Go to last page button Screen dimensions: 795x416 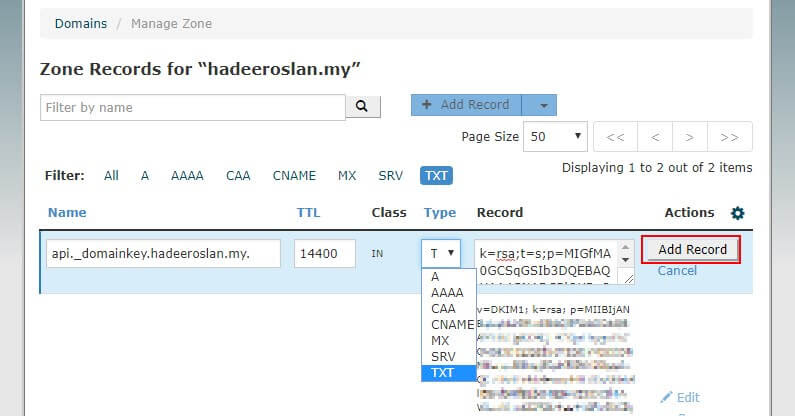(x=730, y=137)
